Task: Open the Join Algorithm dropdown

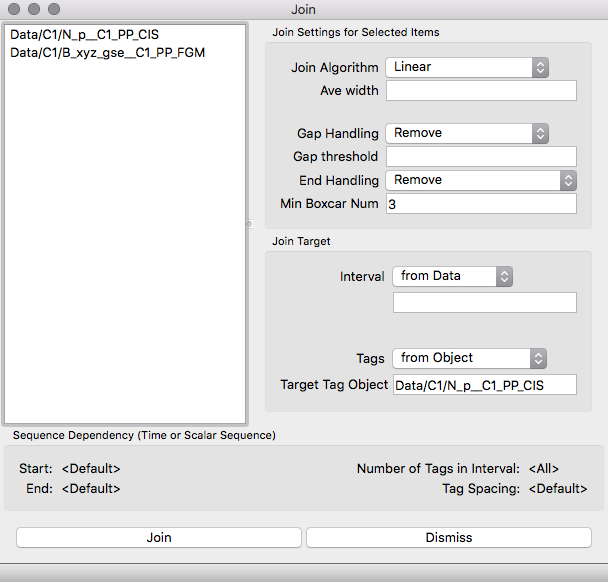Action: pos(467,68)
